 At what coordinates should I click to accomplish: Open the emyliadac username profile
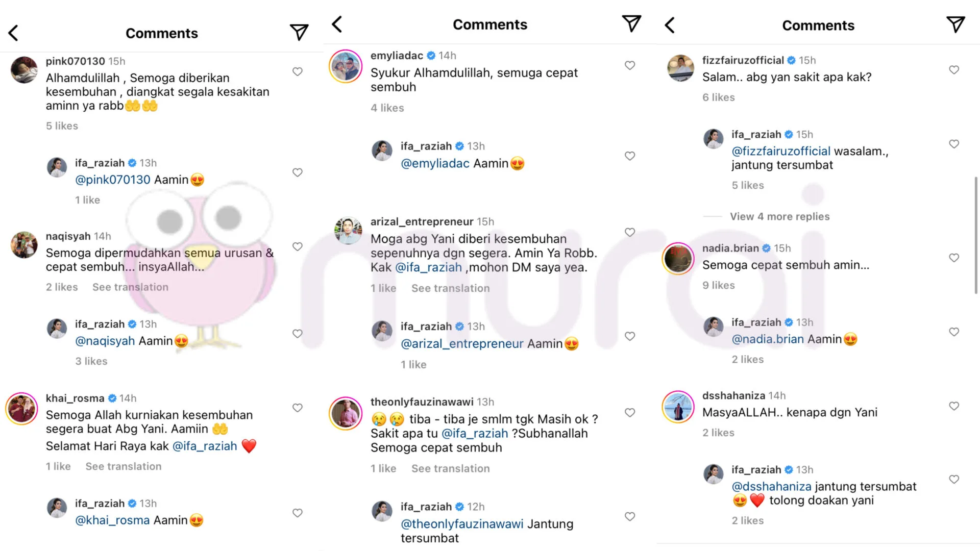tap(397, 56)
